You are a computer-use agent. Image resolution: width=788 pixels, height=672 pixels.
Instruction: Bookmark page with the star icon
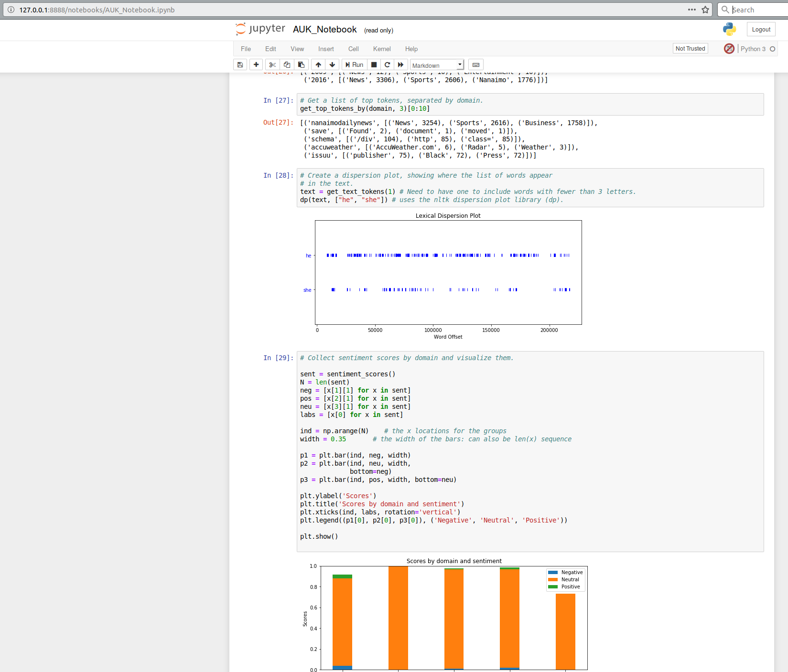pos(705,10)
